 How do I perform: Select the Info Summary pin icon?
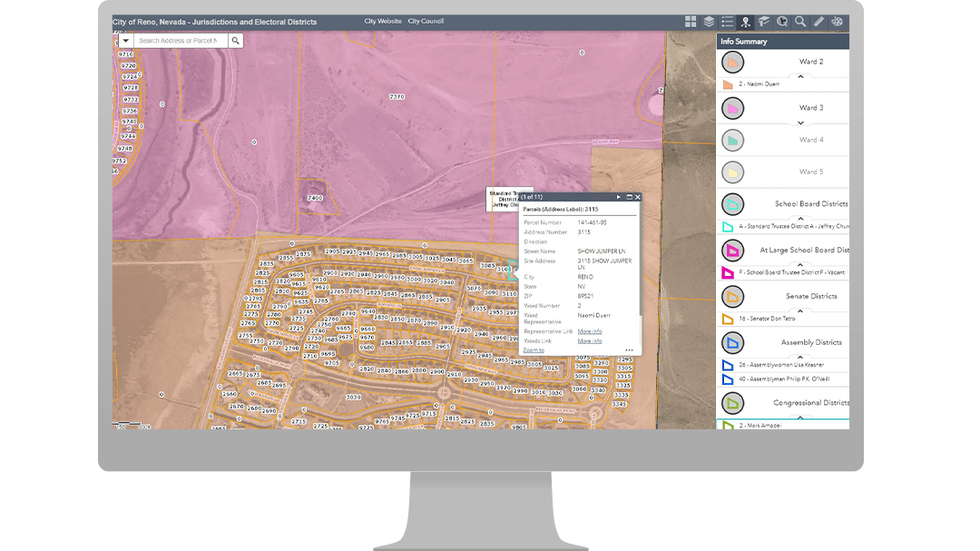746,22
